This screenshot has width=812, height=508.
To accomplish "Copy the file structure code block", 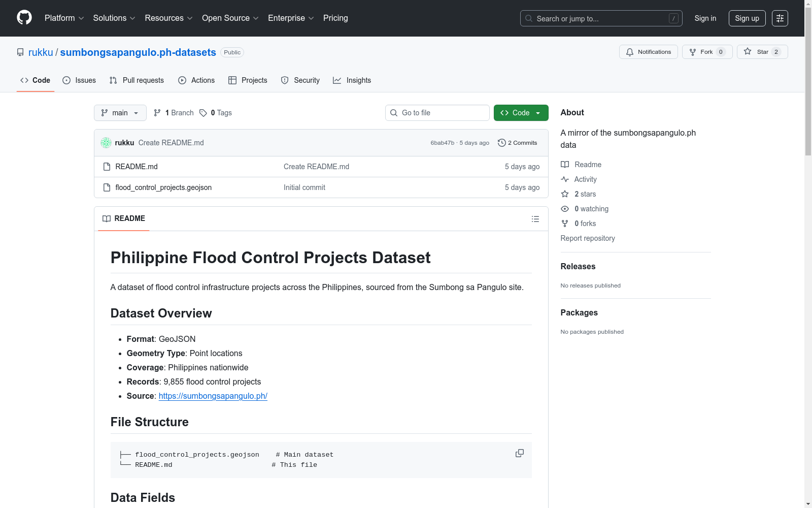I will coord(520,453).
